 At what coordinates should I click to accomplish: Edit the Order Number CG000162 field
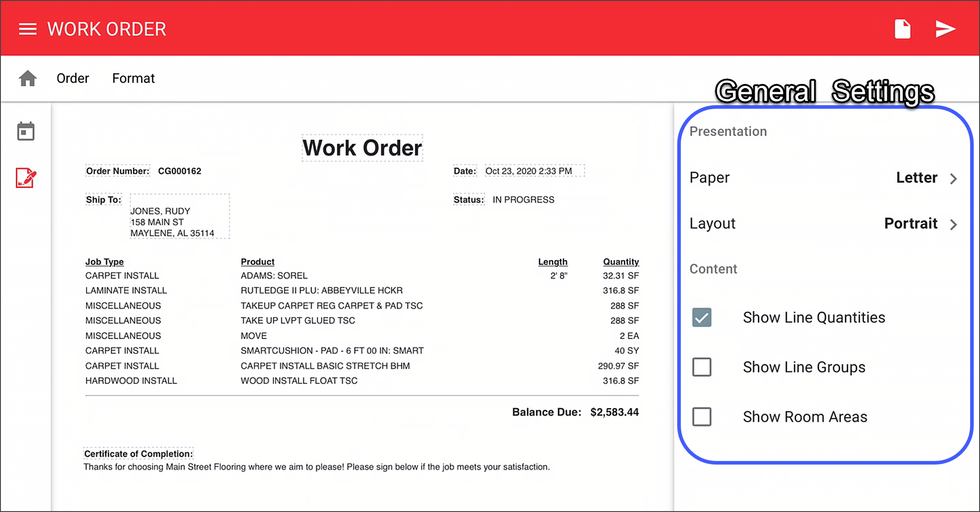(x=179, y=171)
